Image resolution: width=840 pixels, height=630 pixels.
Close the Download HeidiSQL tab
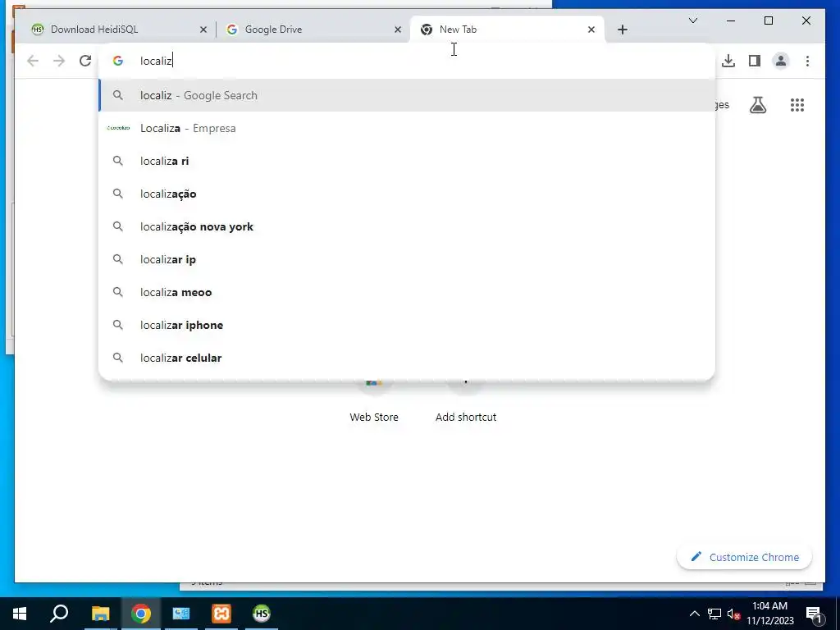click(203, 30)
